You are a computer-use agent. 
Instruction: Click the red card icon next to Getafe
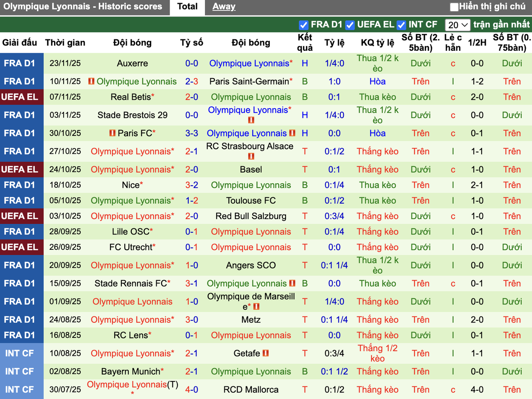point(266,353)
